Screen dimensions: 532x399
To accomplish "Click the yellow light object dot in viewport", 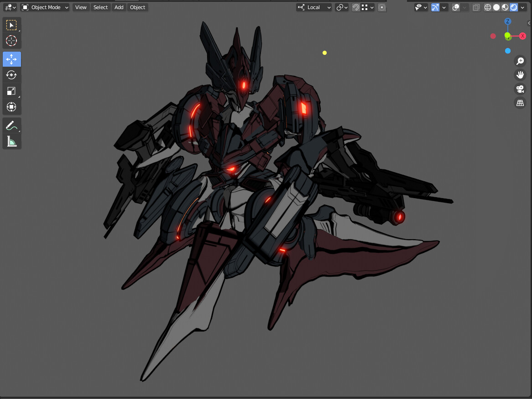I will coord(325,52).
